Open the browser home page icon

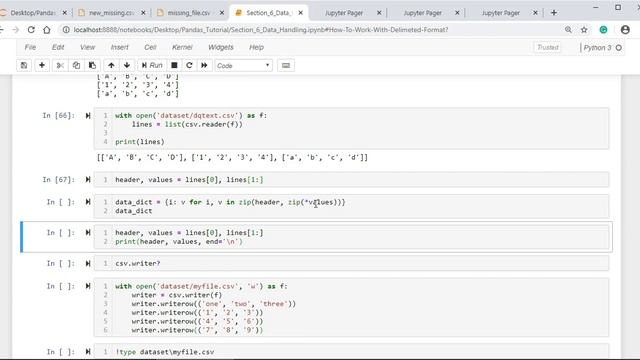pos(47,30)
